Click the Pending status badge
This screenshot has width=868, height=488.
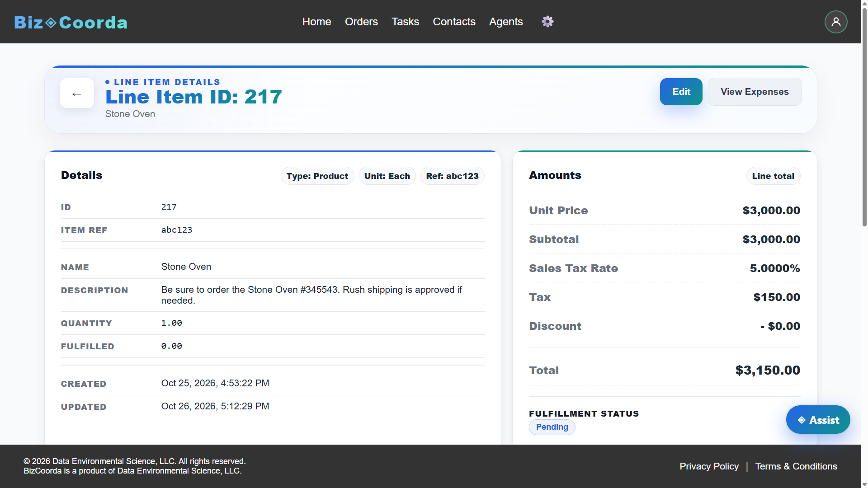[x=552, y=427]
